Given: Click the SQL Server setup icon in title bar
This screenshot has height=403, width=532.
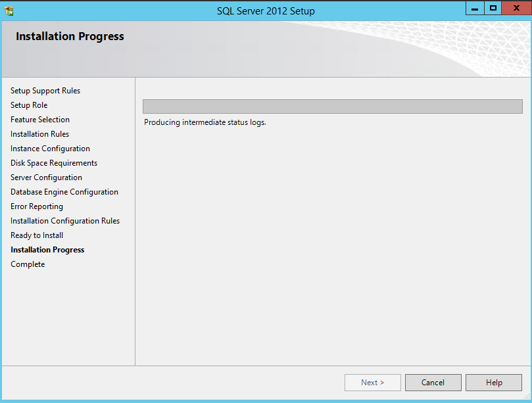Looking at the screenshot, I should coord(9,11).
